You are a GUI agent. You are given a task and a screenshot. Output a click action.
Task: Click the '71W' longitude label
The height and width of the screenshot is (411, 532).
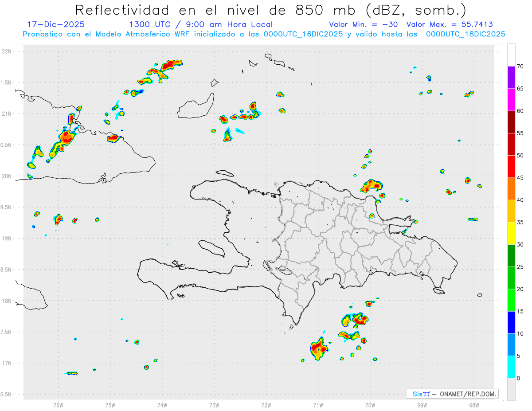tap(318, 405)
